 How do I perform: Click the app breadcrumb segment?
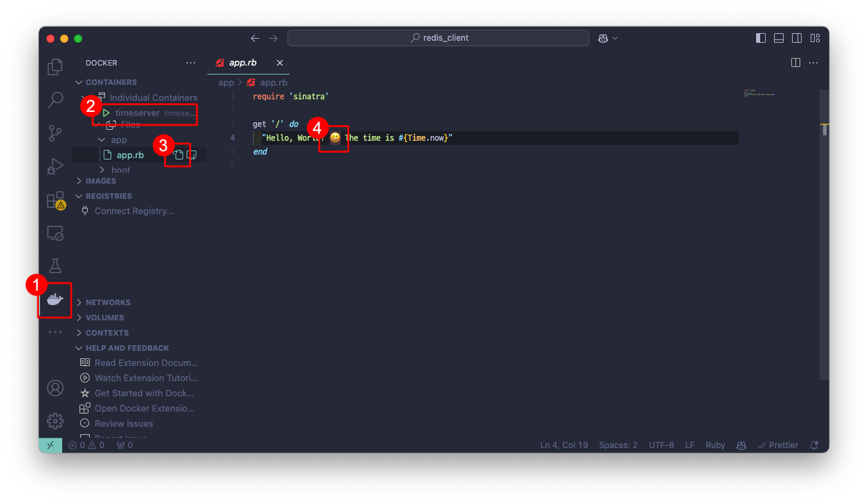click(226, 82)
